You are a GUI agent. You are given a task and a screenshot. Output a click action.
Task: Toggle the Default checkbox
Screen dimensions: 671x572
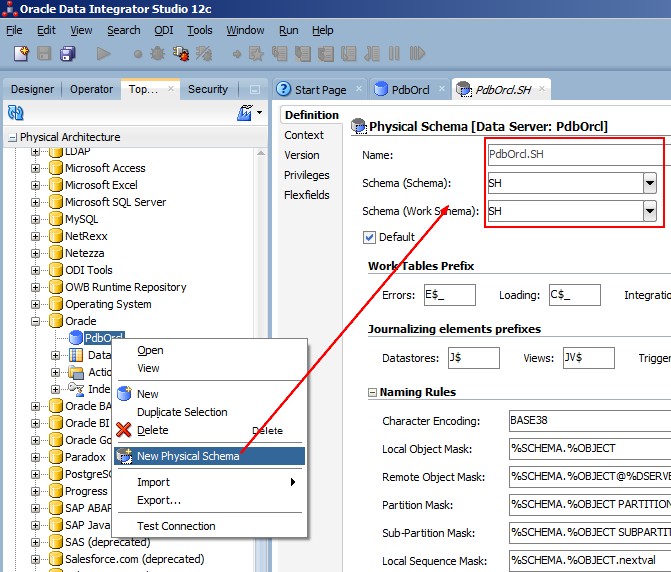coord(370,237)
